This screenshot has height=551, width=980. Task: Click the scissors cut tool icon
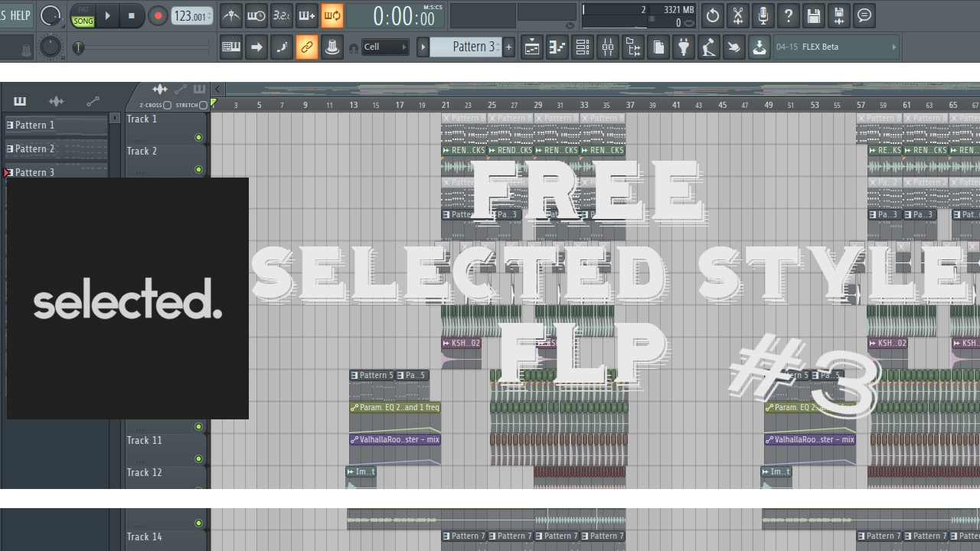(x=738, y=15)
